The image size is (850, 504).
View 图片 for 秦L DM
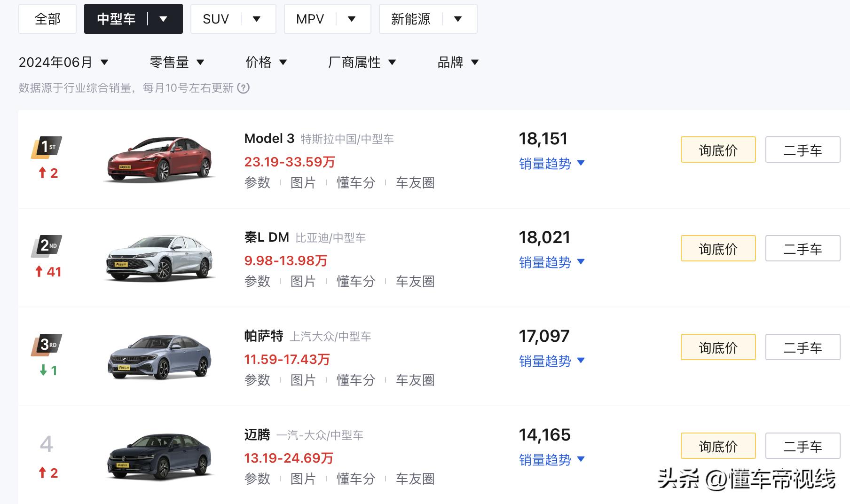pyautogui.click(x=303, y=281)
